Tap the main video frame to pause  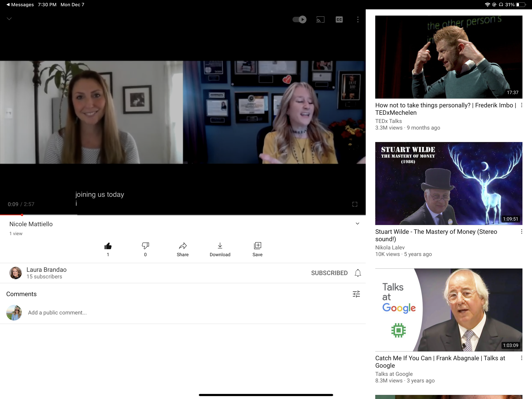point(183,112)
